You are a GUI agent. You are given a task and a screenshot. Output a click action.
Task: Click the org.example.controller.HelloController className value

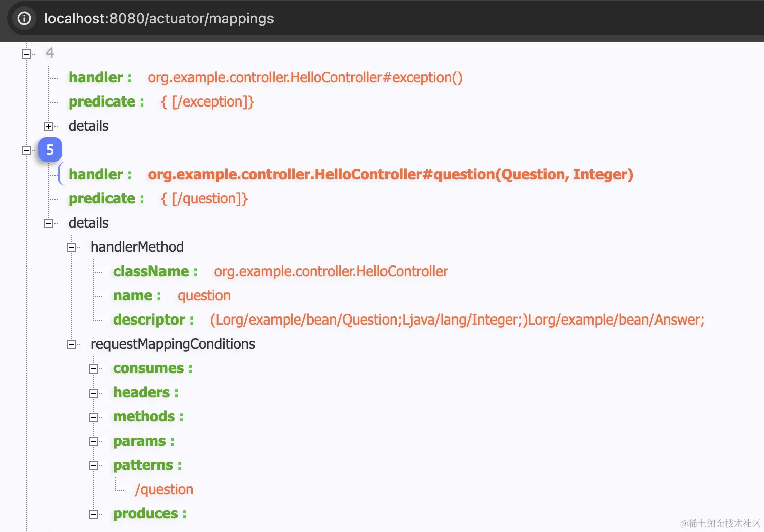pos(331,271)
